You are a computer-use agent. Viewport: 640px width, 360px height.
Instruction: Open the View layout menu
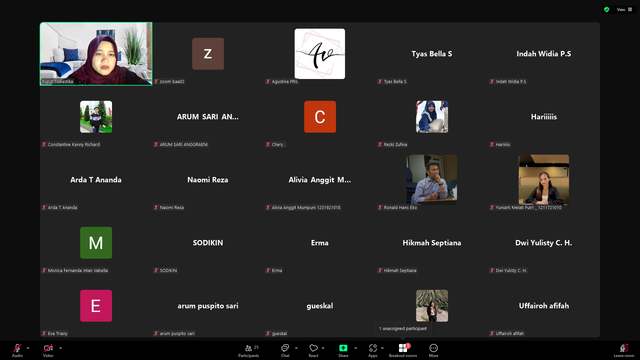(624, 9)
